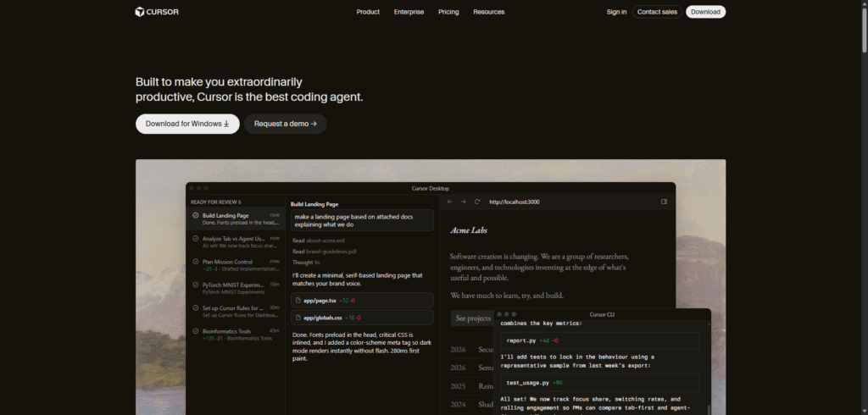Click check icon beside Set up Cursor Rules

[x=196, y=307]
